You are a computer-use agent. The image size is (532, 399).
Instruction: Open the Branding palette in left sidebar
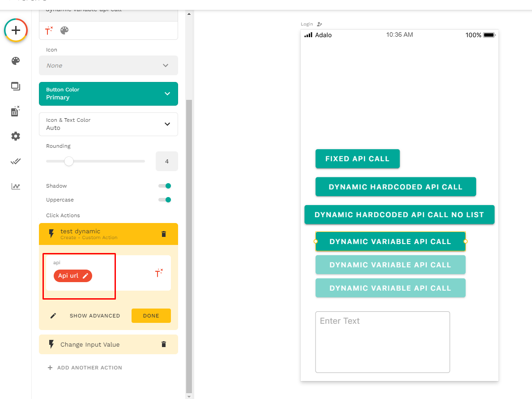[16, 61]
